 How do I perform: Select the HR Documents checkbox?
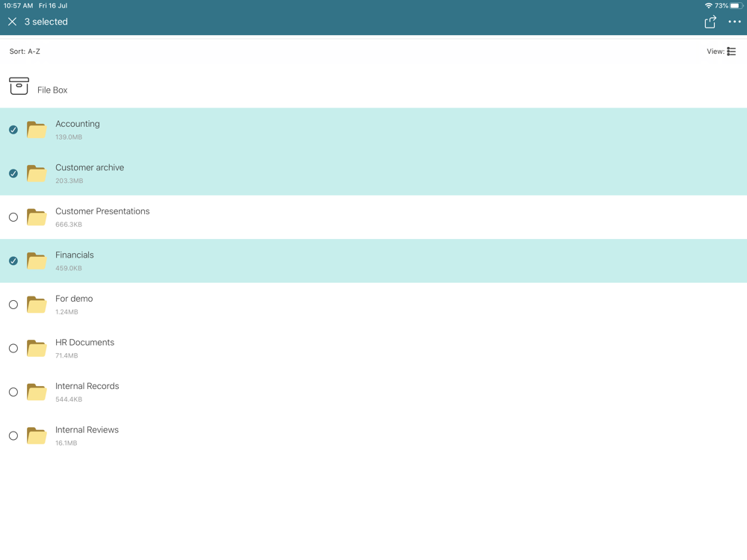13,349
